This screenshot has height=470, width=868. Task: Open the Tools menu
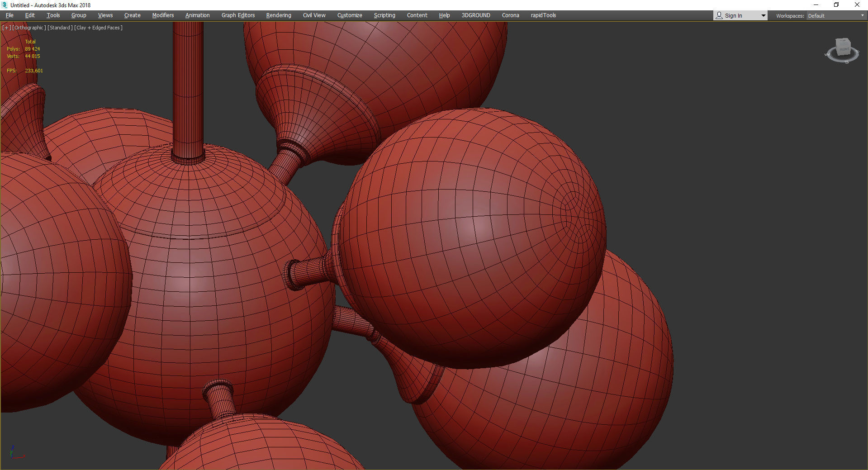click(53, 15)
